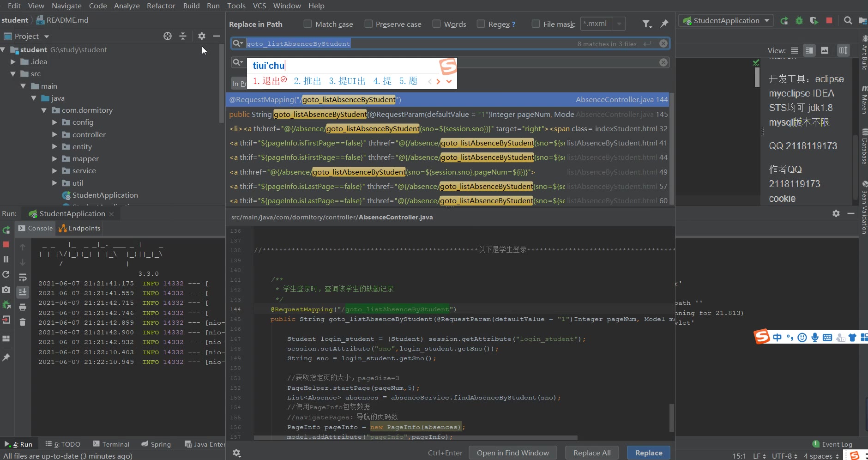Click the toolbar rerun icon
The width and height of the screenshot is (868, 460).
[784, 21]
